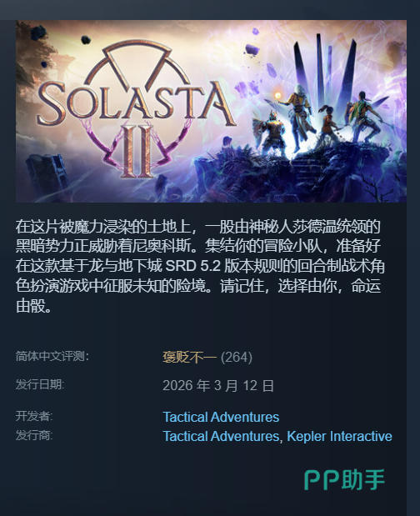
Task: Open publisher Tactical Adventures link
Action: click(221, 436)
